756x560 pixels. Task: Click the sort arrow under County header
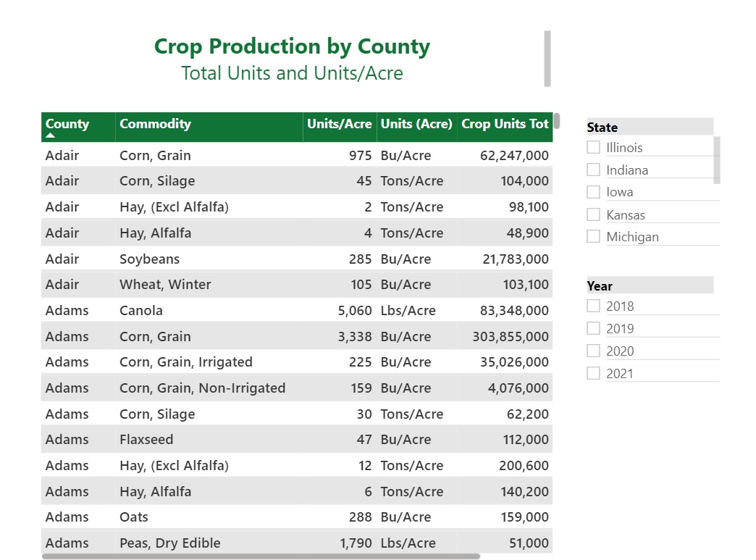click(51, 135)
